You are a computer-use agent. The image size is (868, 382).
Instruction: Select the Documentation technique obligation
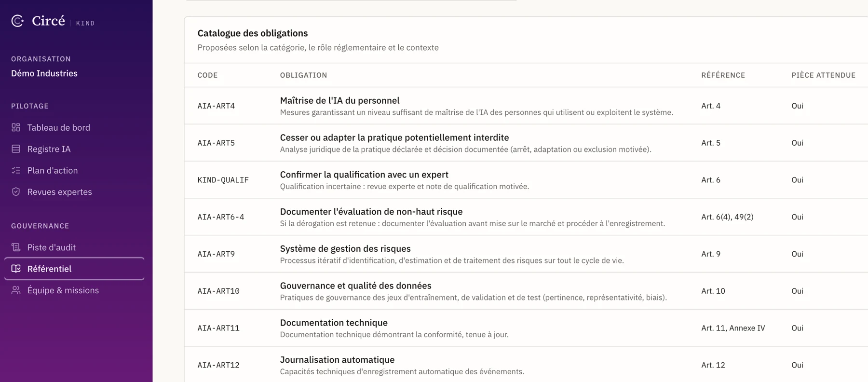[334, 323]
